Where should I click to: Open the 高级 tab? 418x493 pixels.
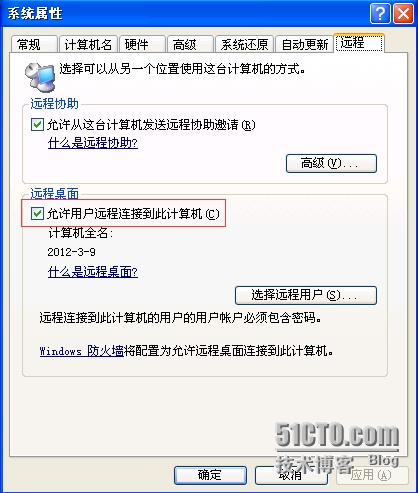190,44
